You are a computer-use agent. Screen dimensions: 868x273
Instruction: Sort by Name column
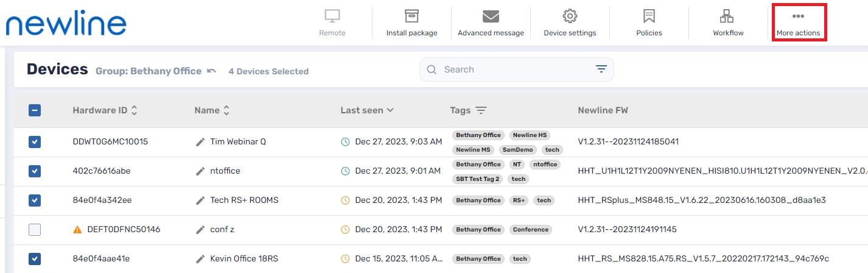pos(212,110)
